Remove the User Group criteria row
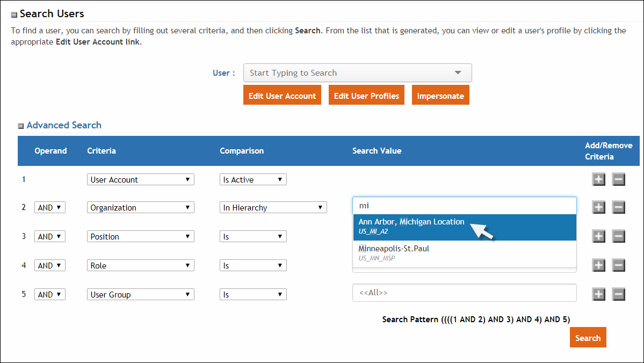Image resolution: width=644 pixels, height=363 pixels. click(x=619, y=294)
